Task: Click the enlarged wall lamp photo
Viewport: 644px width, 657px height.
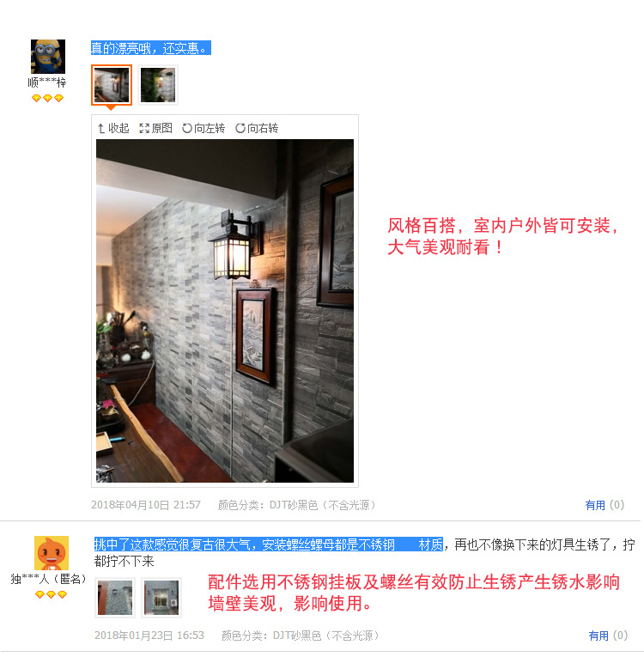Action: point(225,311)
